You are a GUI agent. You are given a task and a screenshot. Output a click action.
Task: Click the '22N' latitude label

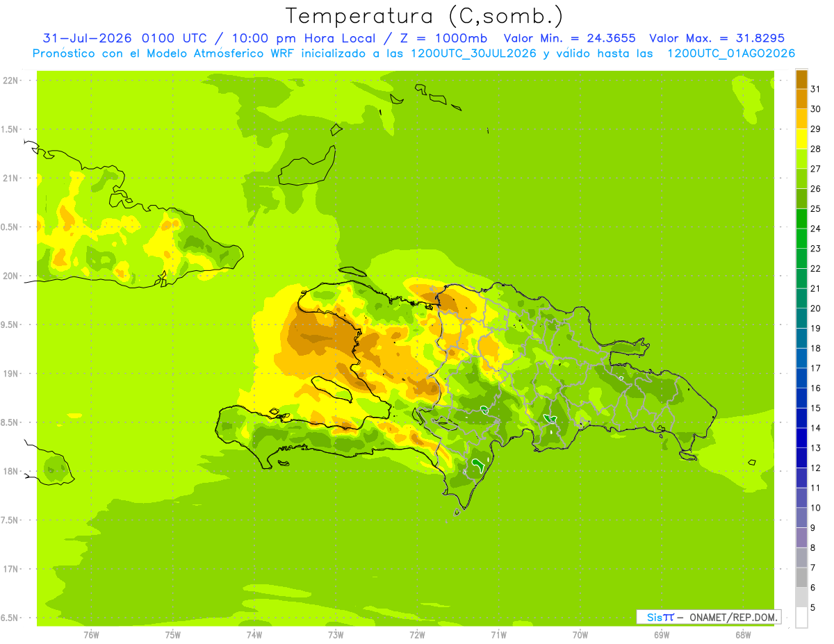tap(10, 81)
